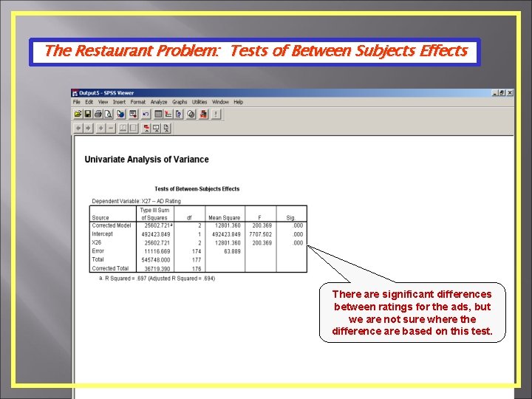This screenshot has height=399, width=532.
Task: Click the 'Corrected Total' source row label
Action: pyautogui.click(x=110, y=268)
